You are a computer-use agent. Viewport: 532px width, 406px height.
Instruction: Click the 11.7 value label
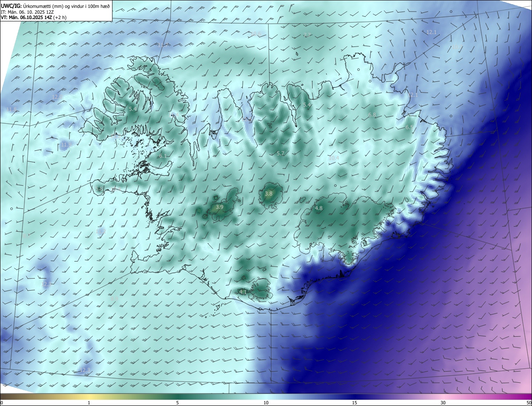[x=162, y=45]
